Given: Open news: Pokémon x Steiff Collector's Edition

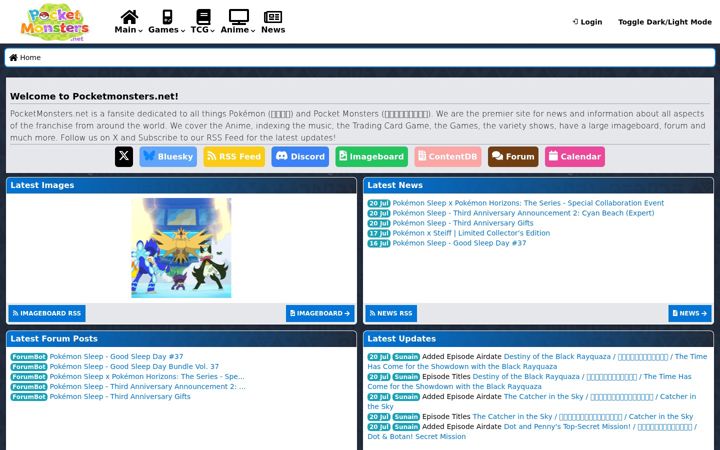Looking at the screenshot, I should [x=471, y=233].
